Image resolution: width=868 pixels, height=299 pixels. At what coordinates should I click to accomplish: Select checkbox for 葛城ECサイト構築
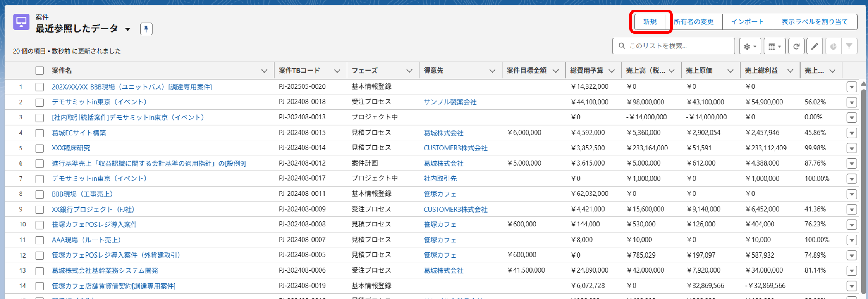(x=40, y=133)
